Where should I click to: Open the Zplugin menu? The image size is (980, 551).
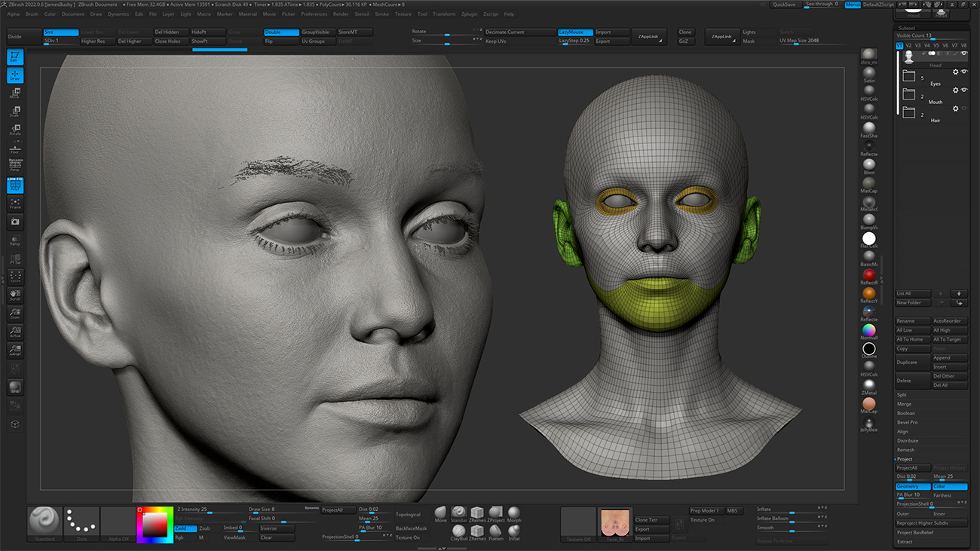pyautogui.click(x=470, y=13)
